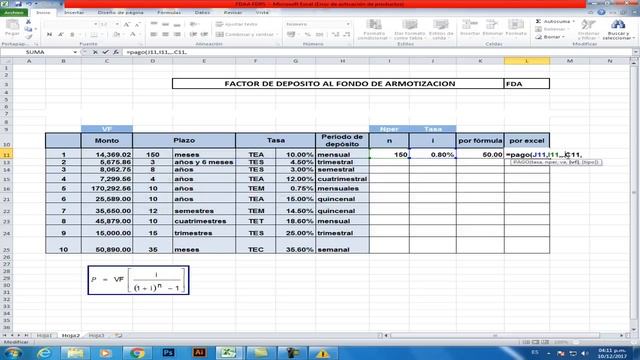
Task: Apply the percent style format
Action: click(308, 35)
